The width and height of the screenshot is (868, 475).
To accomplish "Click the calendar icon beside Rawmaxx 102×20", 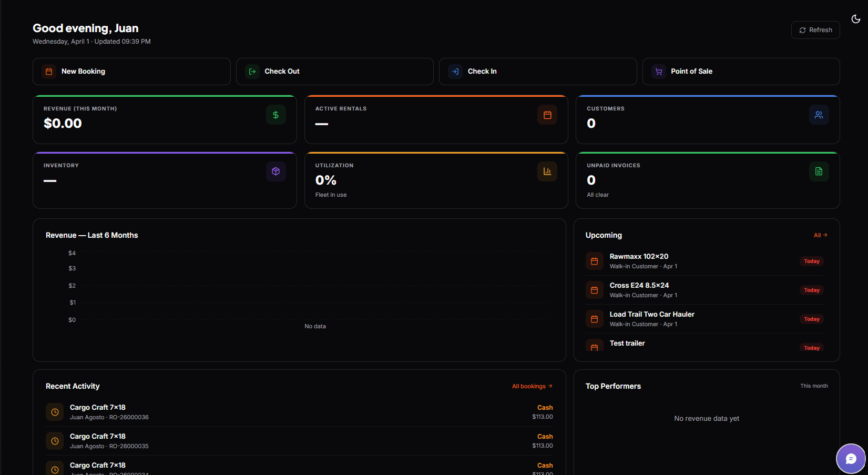I will tap(594, 261).
